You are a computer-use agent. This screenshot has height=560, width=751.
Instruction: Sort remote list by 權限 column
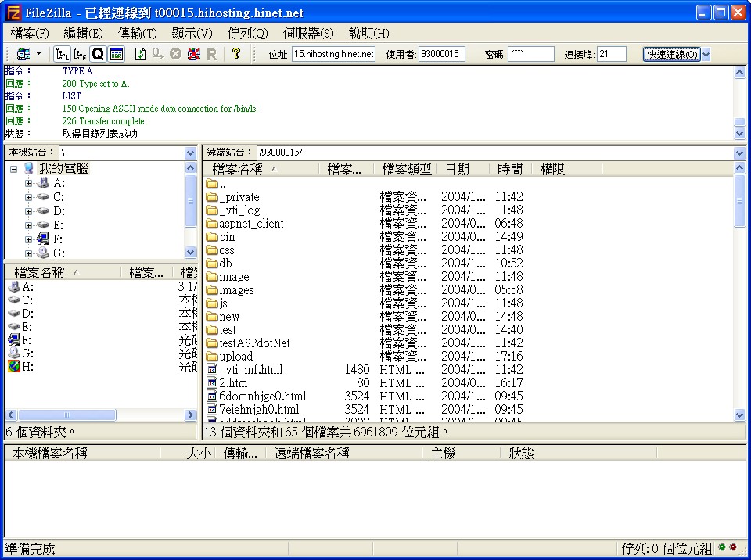566,169
